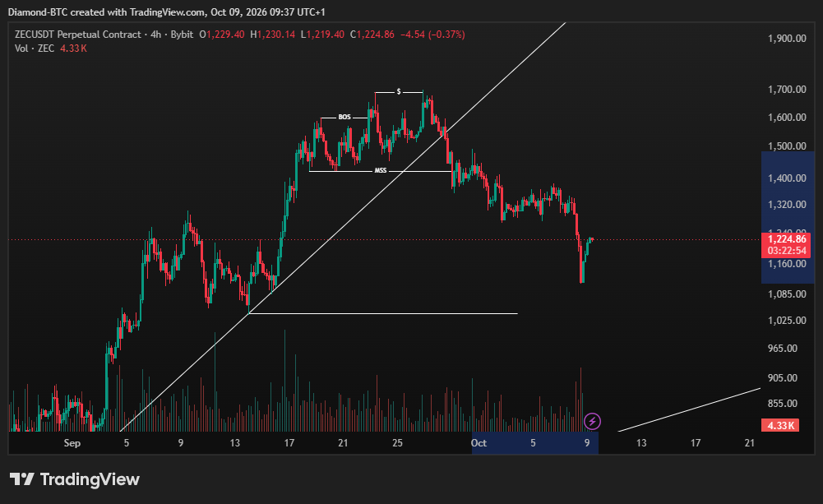This screenshot has width=823, height=504.
Task: Click the 1,600.00 price axis label
Action: click(x=787, y=118)
